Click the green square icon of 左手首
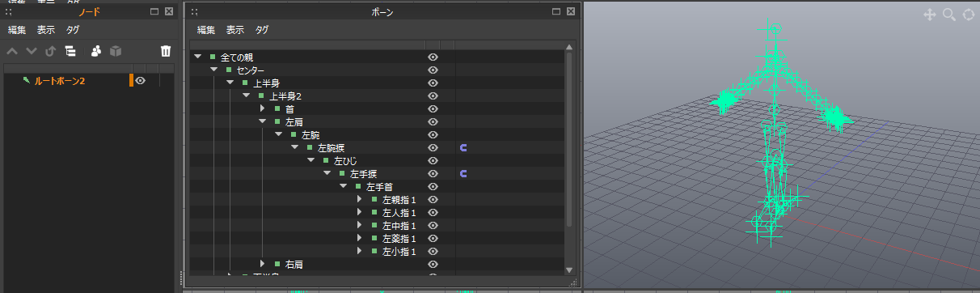This screenshot has width=980, height=293. point(358,187)
